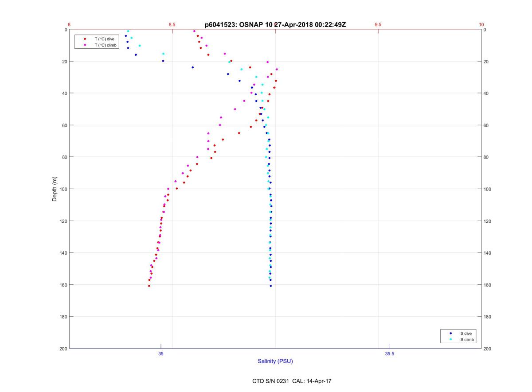The height and width of the screenshot is (392, 532).
Task: Click the red temperature tick label 9.5
Action: 378,25
